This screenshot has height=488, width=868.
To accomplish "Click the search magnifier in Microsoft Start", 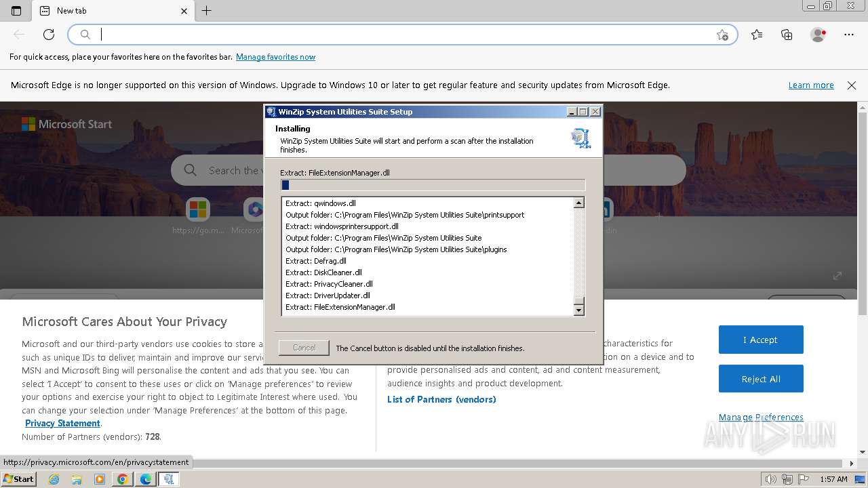I will (x=191, y=170).
